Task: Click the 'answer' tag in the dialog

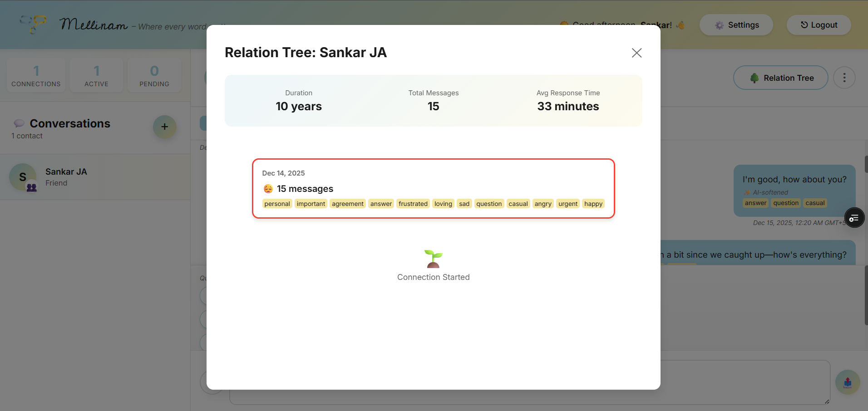Action: click(x=381, y=204)
